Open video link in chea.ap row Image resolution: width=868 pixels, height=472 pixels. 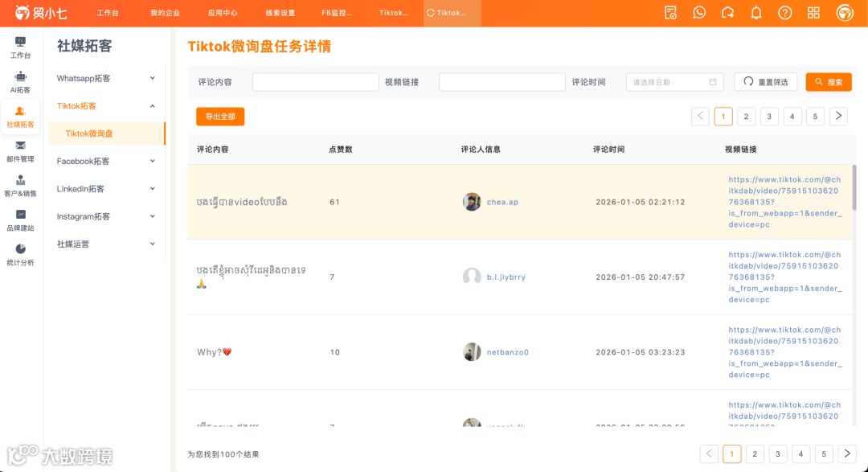click(x=785, y=202)
